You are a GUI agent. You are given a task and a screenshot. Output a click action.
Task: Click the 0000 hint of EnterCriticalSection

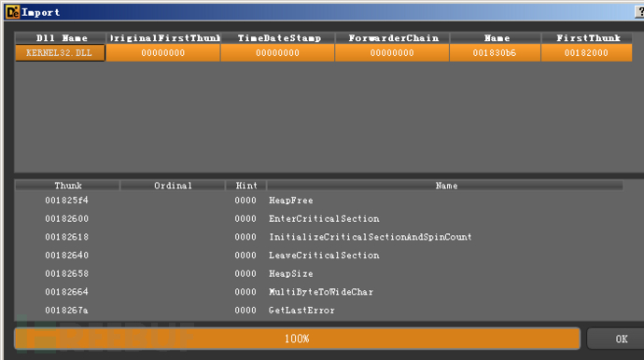(x=245, y=219)
